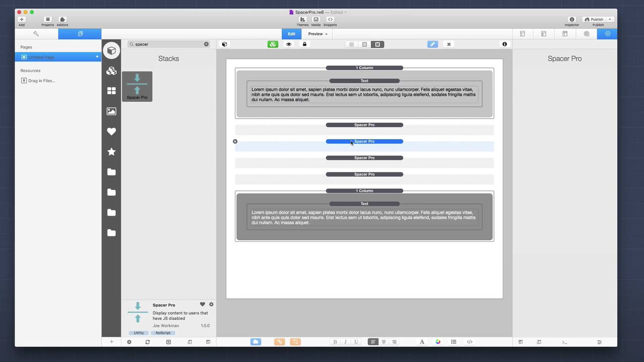Show favorite stacks with heart icon
644x362 pixels.
112,131
